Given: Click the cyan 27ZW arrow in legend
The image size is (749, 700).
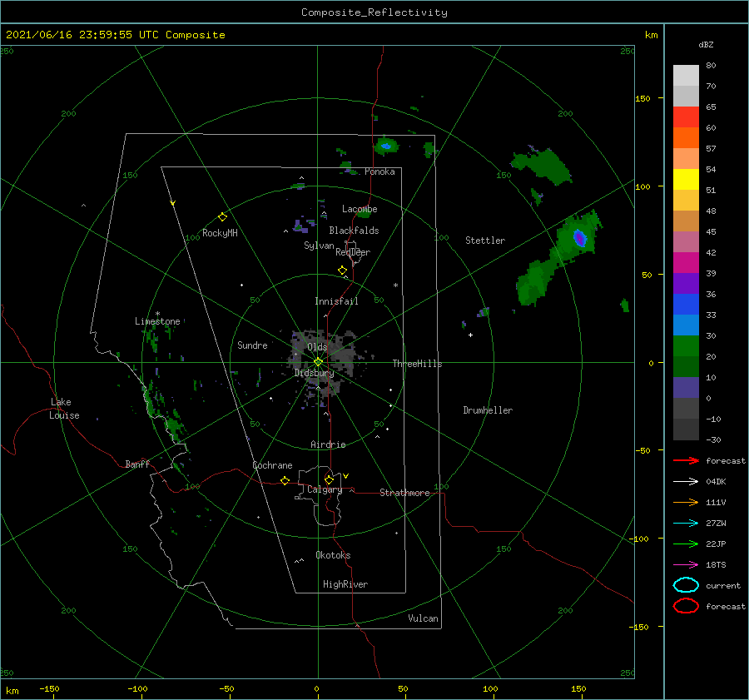Looking at the screenshot, I should [686, 524].
